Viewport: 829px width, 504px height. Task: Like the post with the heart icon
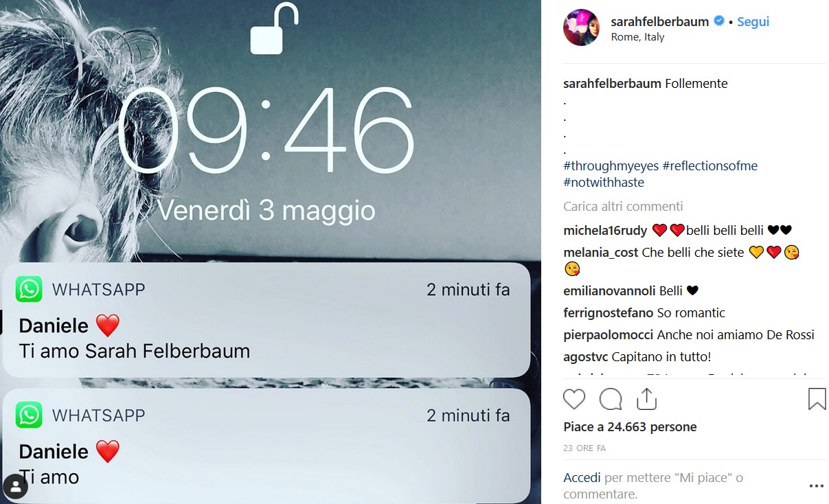[x=574, y=399]
